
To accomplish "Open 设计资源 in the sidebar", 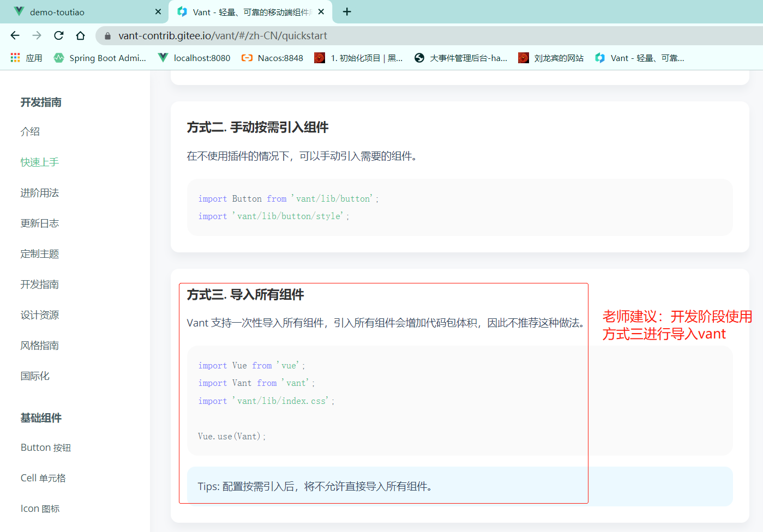I will 39,315.
